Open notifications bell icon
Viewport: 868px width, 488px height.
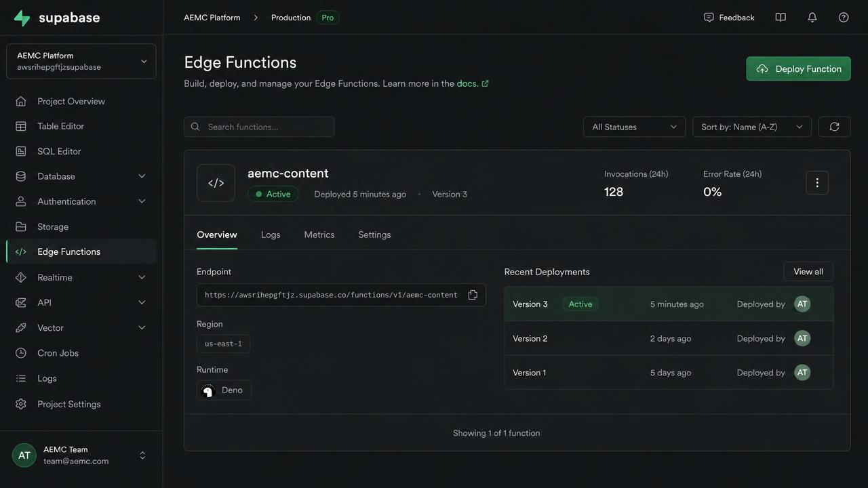pyautogui.click(x=812, y=18)
